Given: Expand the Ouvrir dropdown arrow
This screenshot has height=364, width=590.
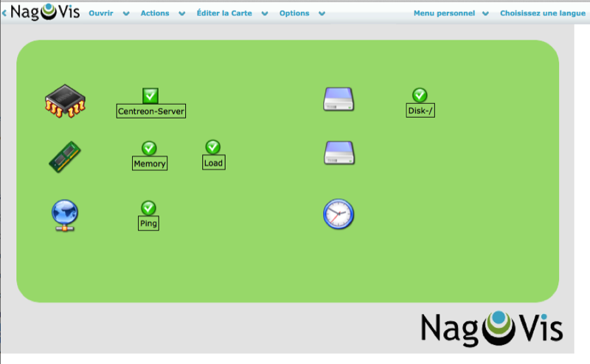Looking at the screenshot, I should 125,13.
